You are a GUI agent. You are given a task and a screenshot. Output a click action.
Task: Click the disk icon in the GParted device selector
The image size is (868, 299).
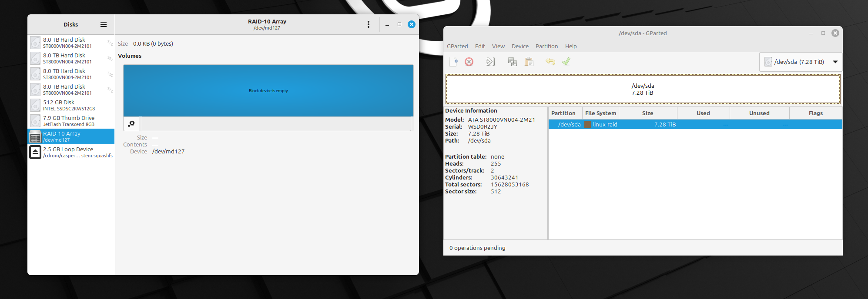tap(768, 62)
